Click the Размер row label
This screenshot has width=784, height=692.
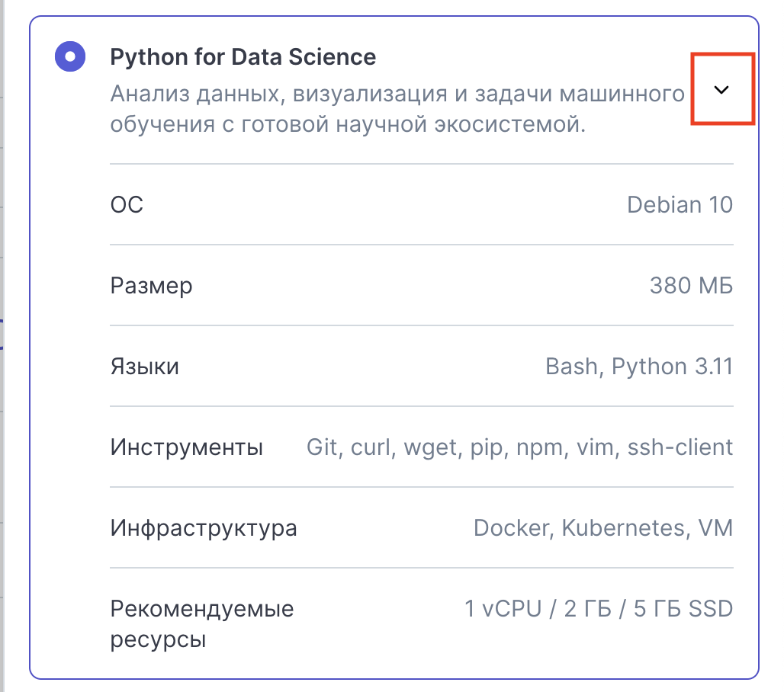(151, 286)
